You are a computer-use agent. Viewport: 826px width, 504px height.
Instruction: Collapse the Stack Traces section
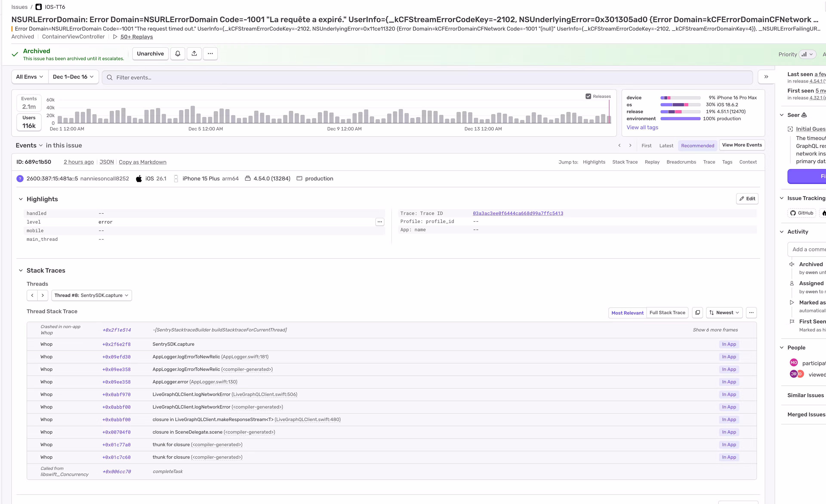pyautogui.click(x=21, y=270)
